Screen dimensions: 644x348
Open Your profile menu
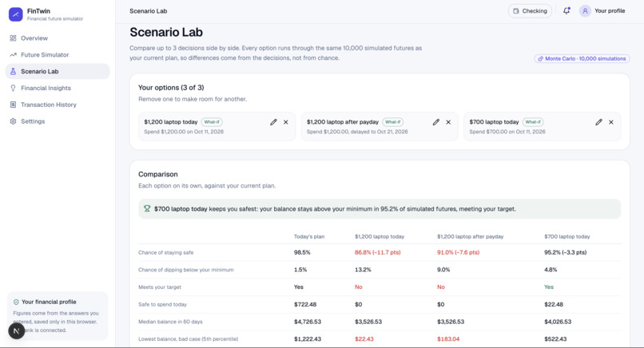pos(602,11)
